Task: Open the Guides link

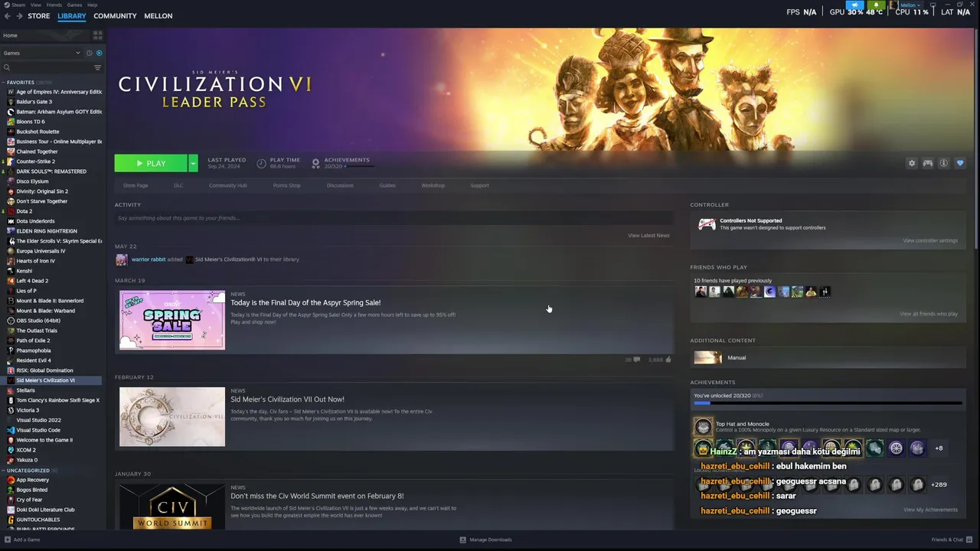Action: [x=387, y=185]
